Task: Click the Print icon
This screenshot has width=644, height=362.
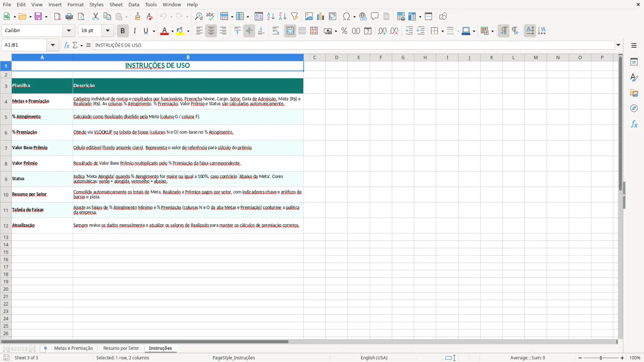Action: [x=69, y=17]
